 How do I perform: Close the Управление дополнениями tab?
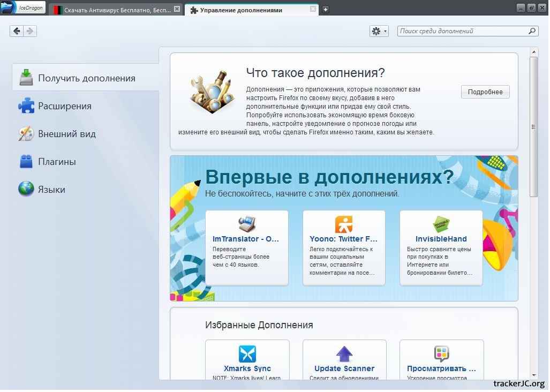tap(313, 9)
